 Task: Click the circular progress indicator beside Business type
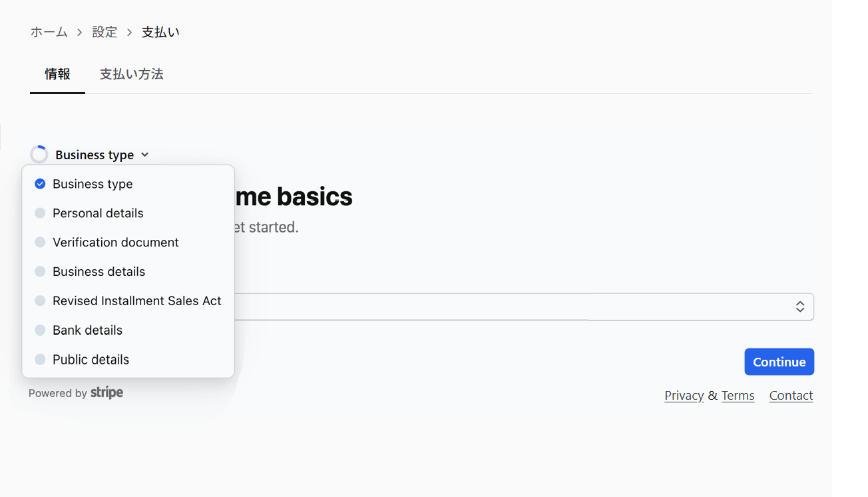(39, 154)
